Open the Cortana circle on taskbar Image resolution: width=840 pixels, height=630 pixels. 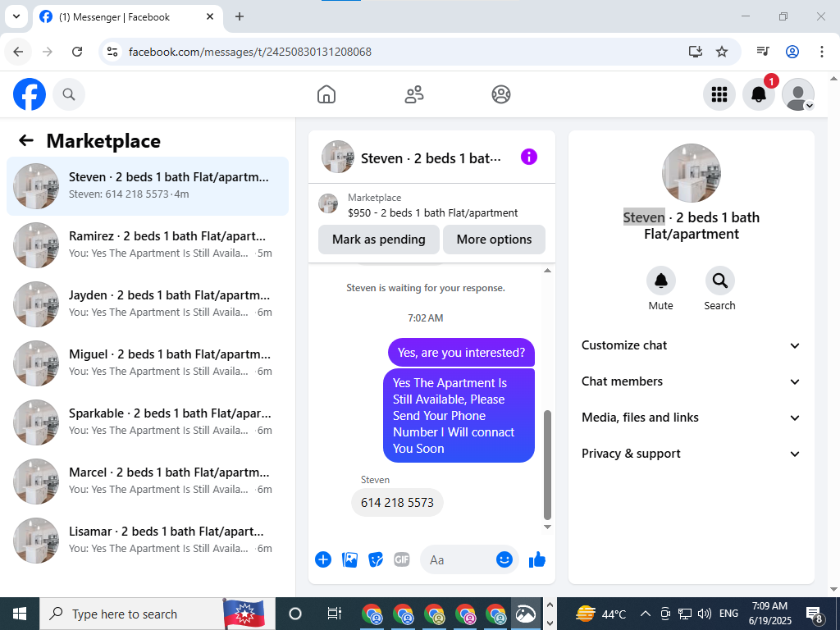click(295, 614)
